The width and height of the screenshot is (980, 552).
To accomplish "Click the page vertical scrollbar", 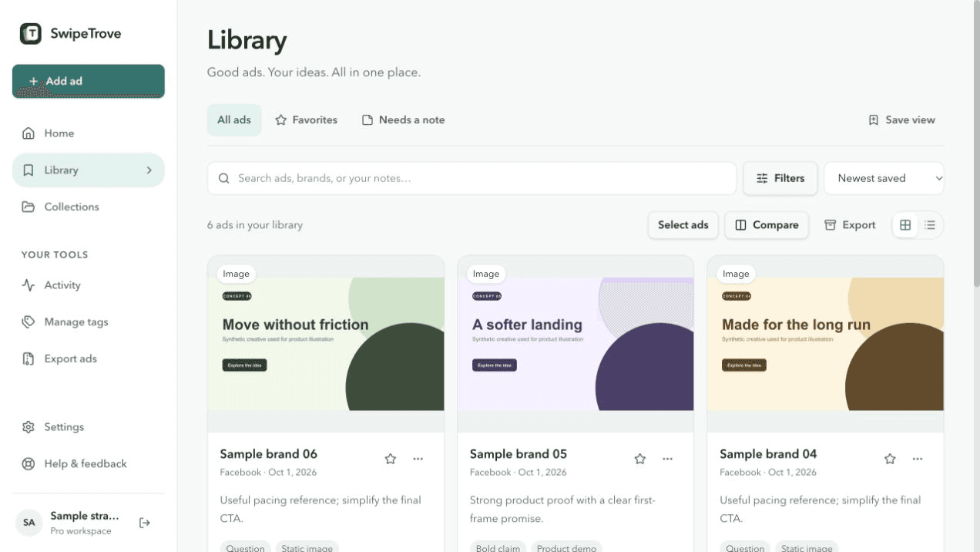I will tap(976, 145).
